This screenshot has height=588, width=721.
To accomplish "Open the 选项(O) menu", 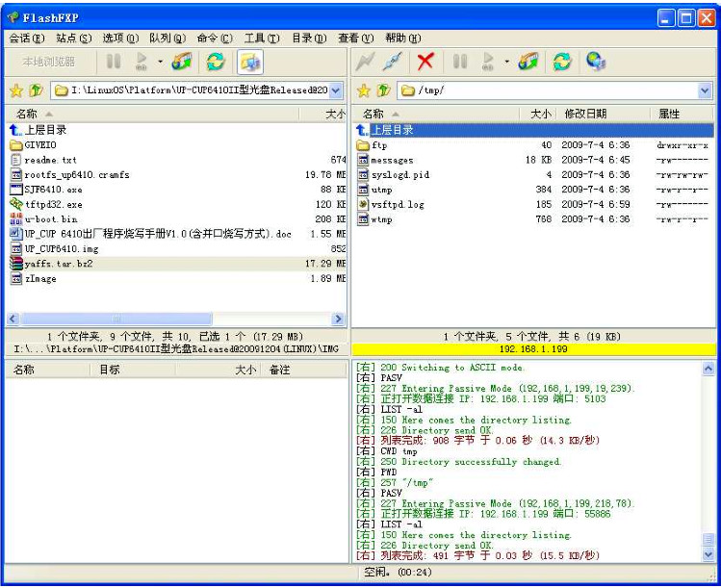I will point(120,38).
